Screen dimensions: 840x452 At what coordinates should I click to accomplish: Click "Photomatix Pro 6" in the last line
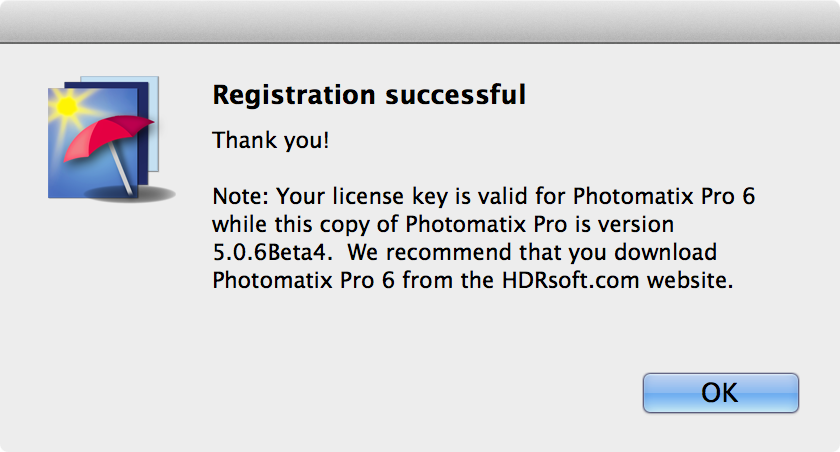pyautogui.click(x=304, y=280)
